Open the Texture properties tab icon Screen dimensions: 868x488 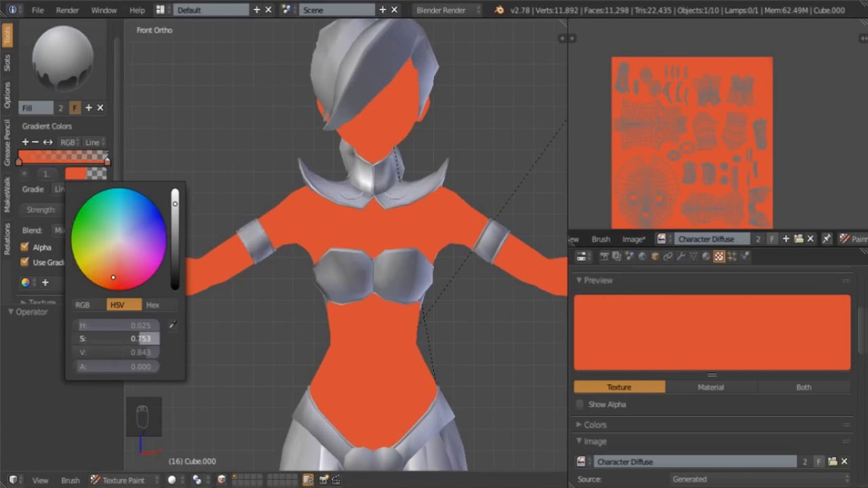pos(719,256)
